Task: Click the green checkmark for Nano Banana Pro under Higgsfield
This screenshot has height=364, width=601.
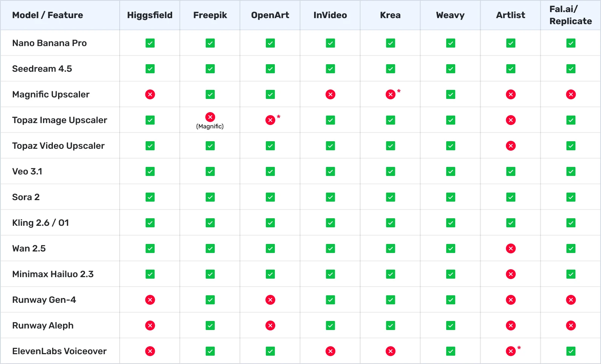Action: (150, 43)
